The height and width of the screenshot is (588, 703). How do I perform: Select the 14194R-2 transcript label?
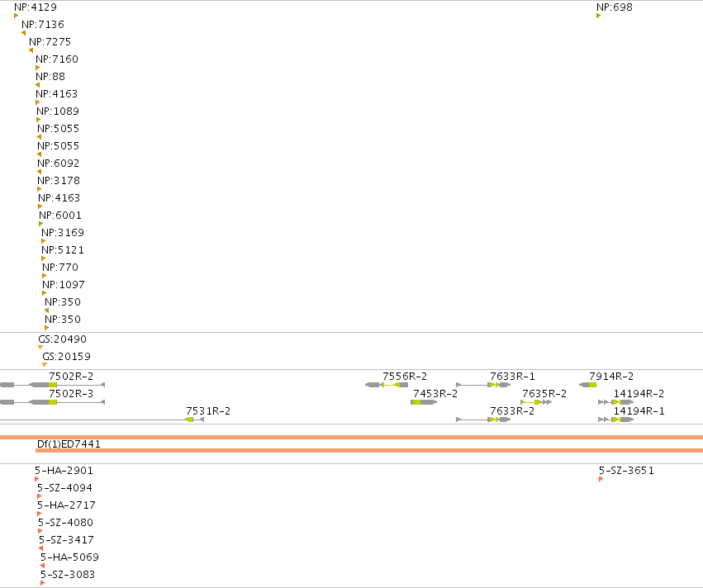[x=639, y=393]
